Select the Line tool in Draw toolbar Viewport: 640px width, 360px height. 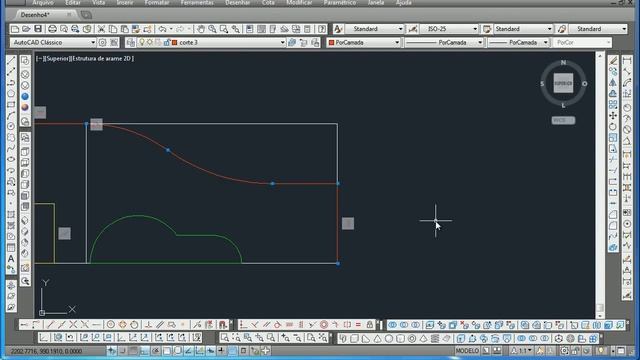point(11,60)
